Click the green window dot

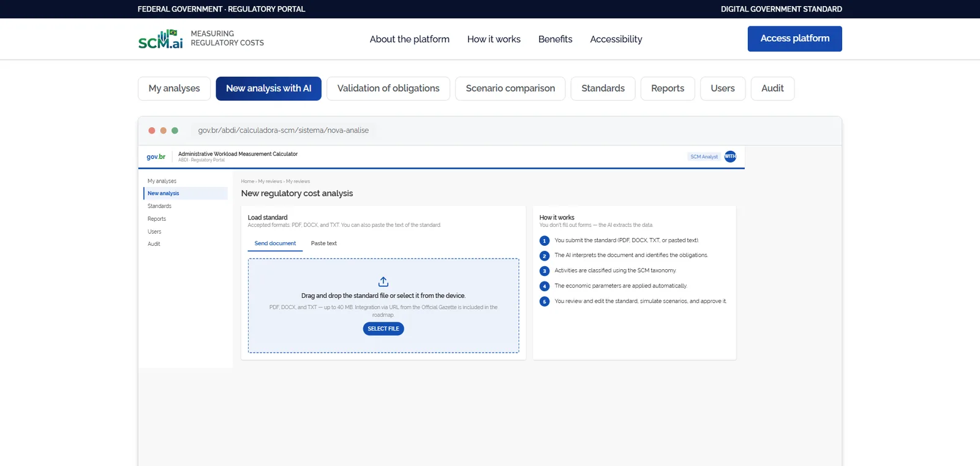tap(175, 131)
